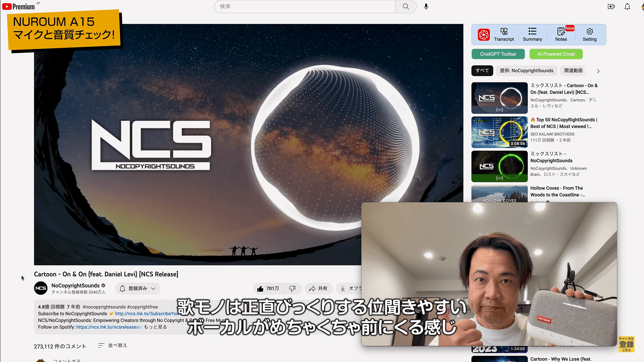Open the notifications bell
Viewport: 644px width, 362px height.
coord(627,6)
